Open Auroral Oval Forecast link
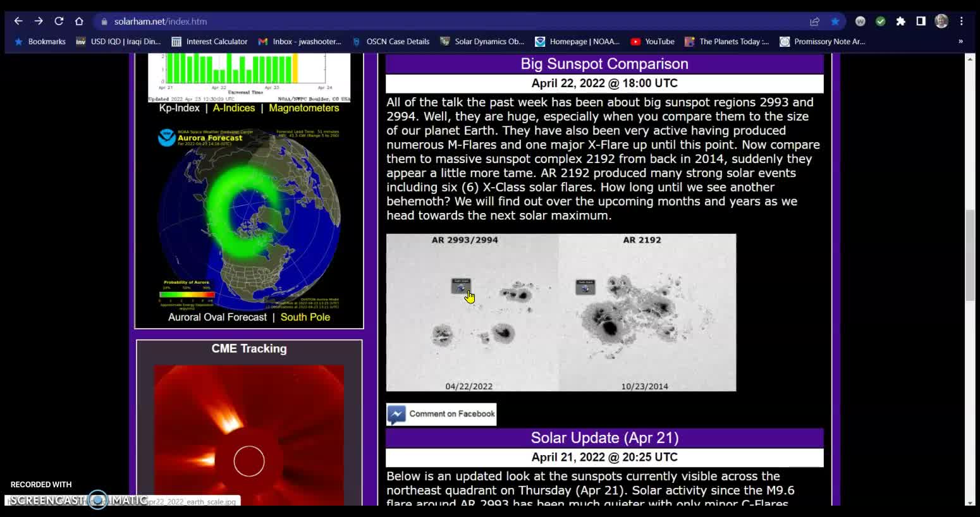980x517 pixels. (x=217, y=317)
